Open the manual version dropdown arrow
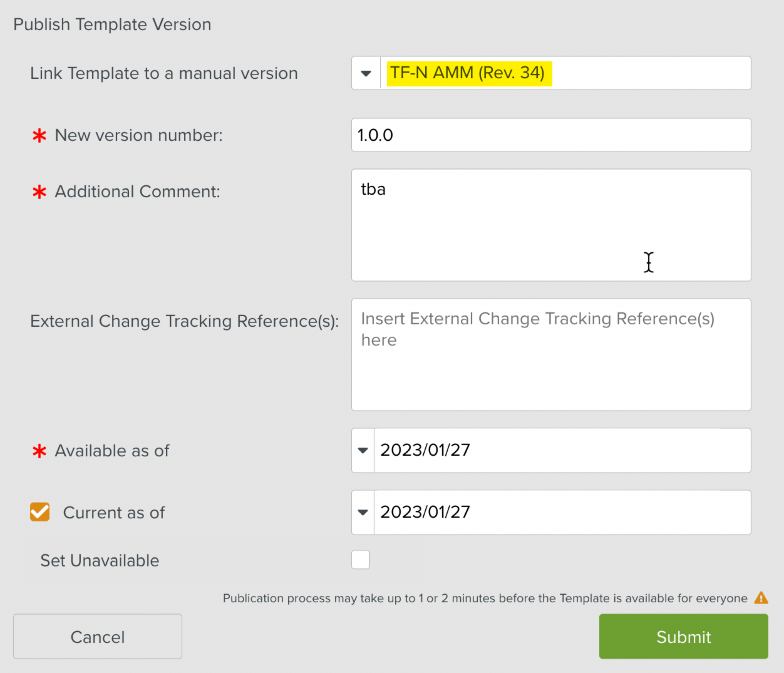This screenshot has height=673, width=784. click(366, 73)
